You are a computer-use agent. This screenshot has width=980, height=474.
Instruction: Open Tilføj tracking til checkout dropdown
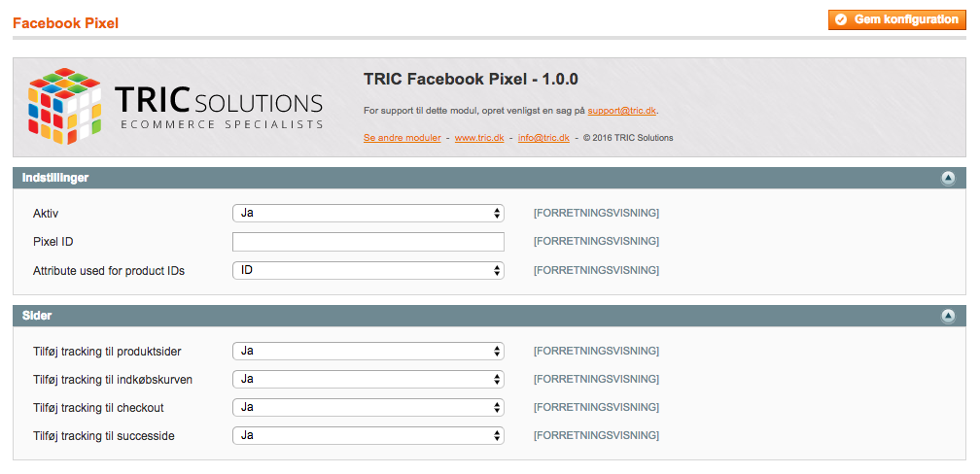click(367, 407)
